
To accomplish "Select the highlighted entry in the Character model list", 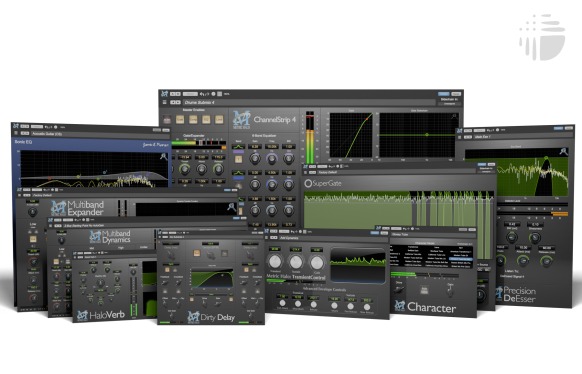I will pyautogui.click(x=460, y=259).
